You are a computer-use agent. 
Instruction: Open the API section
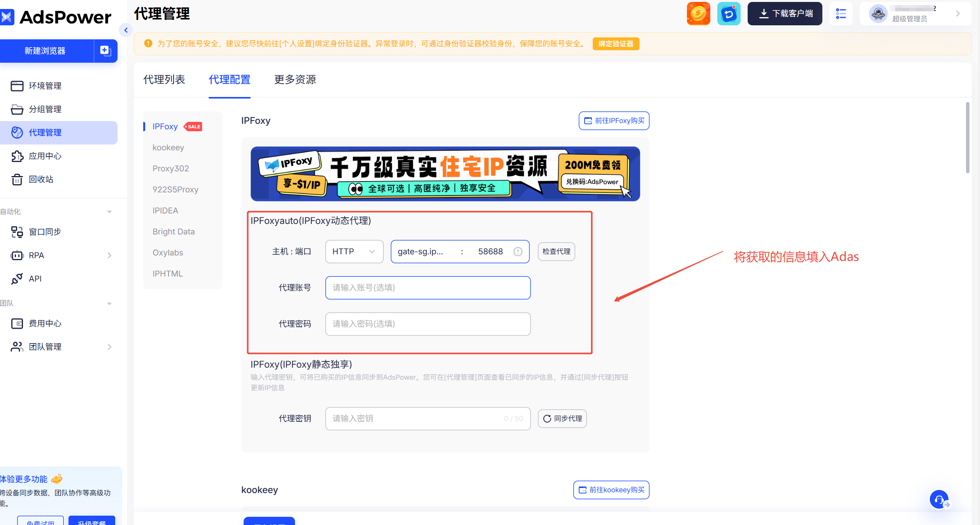[x=35, y=278]
